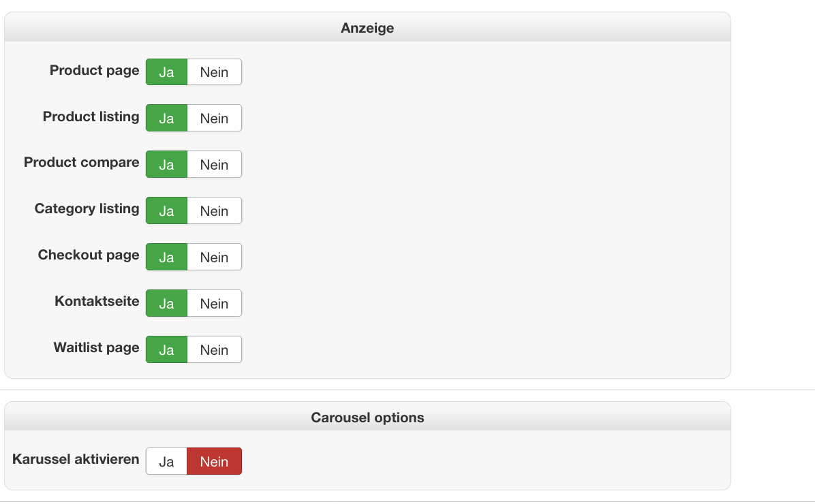Click Ja for Checkout page

166,257
